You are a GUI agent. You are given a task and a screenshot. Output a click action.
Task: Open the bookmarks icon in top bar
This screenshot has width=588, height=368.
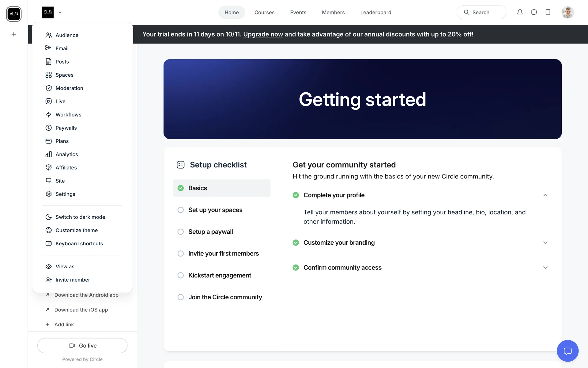pyautogui.click(x=548, y=12)
